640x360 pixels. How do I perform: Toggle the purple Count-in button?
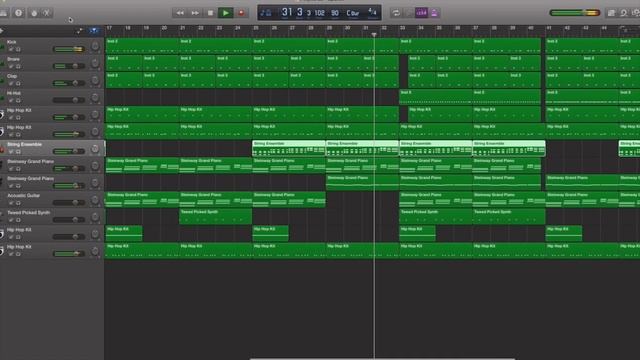point(421,13)
